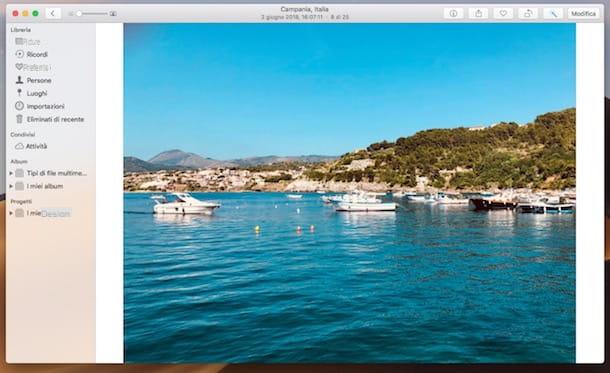Select Preferiti in the sidebar

pos(33,67)
